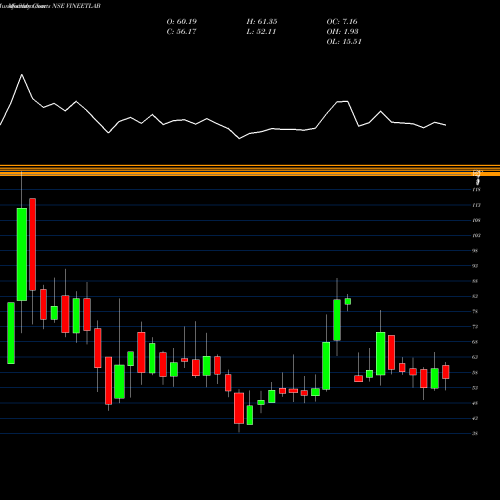Click the OL: 15.51 reading
The width and height of the screenshot is (500, 500).
pos(344,41)
